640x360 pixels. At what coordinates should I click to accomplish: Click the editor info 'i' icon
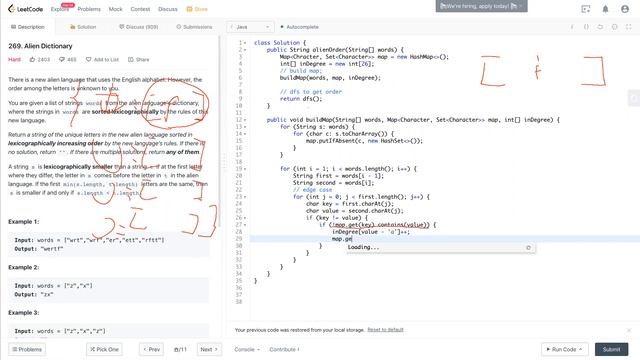572,27
